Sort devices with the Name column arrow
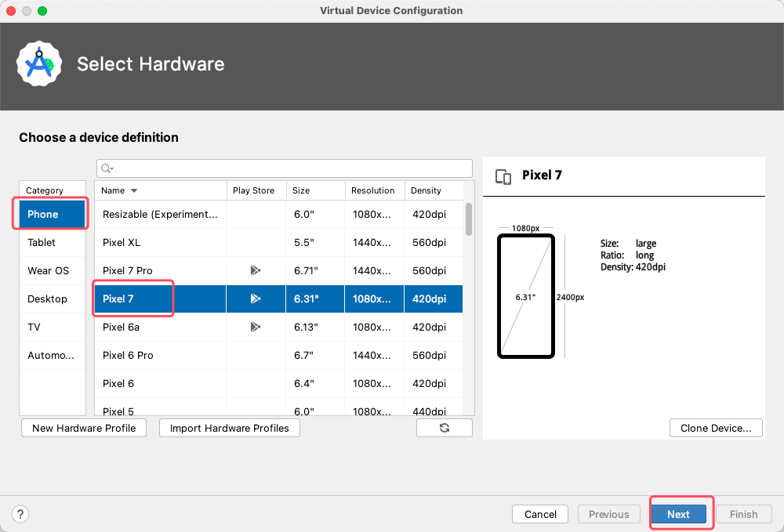The height and width of the screenshot is (532, 784). [x=134, y=191]
